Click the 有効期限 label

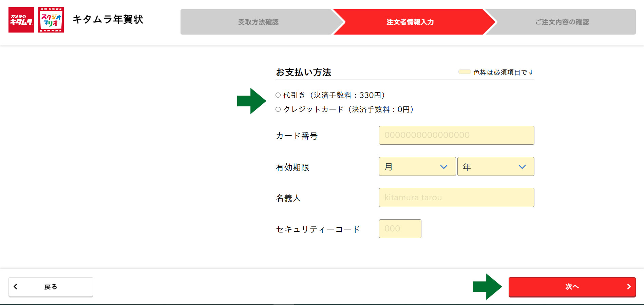click(292, 167)
